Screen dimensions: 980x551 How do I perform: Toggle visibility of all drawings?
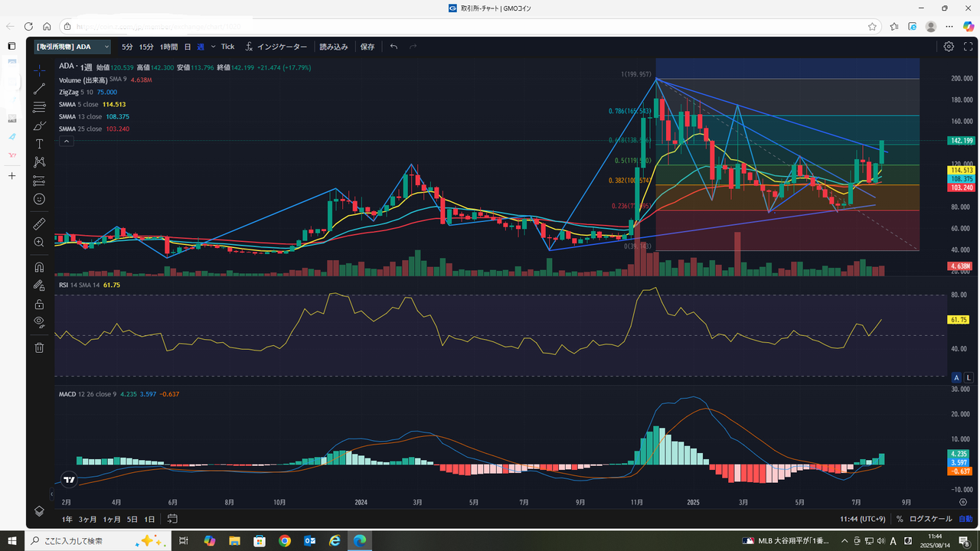click(x=40, y=322)
